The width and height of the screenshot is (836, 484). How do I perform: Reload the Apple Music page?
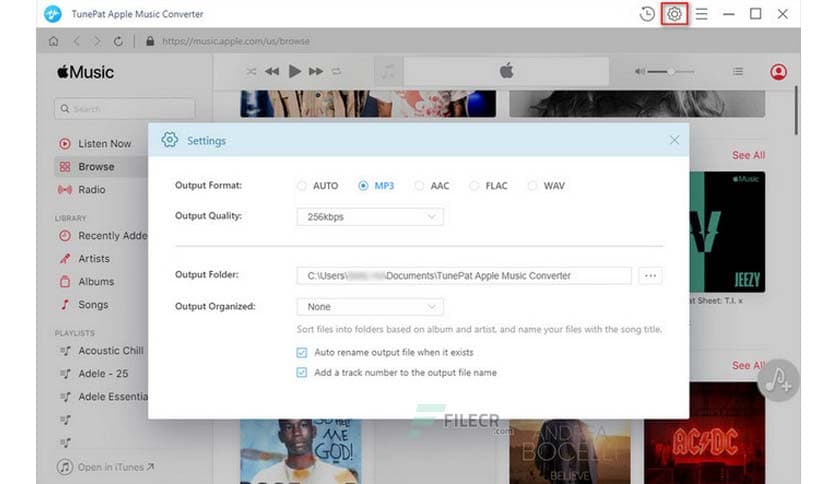tap(118, 41)
